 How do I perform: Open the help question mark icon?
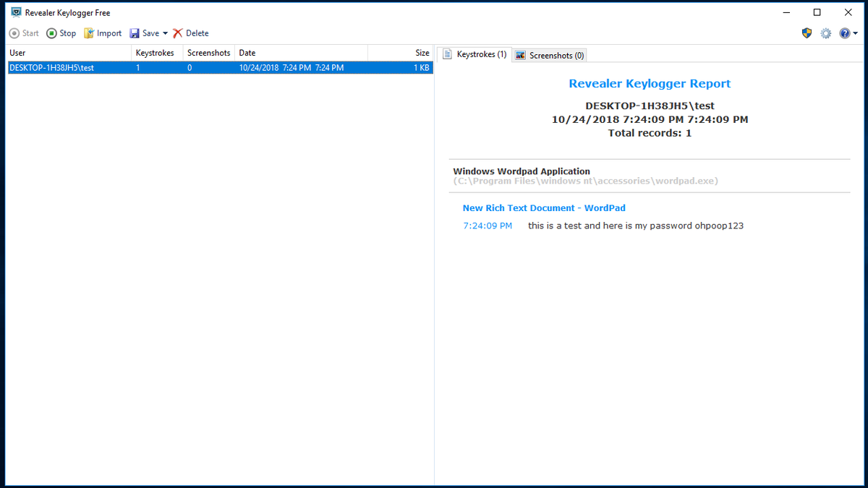click(844, 33)
